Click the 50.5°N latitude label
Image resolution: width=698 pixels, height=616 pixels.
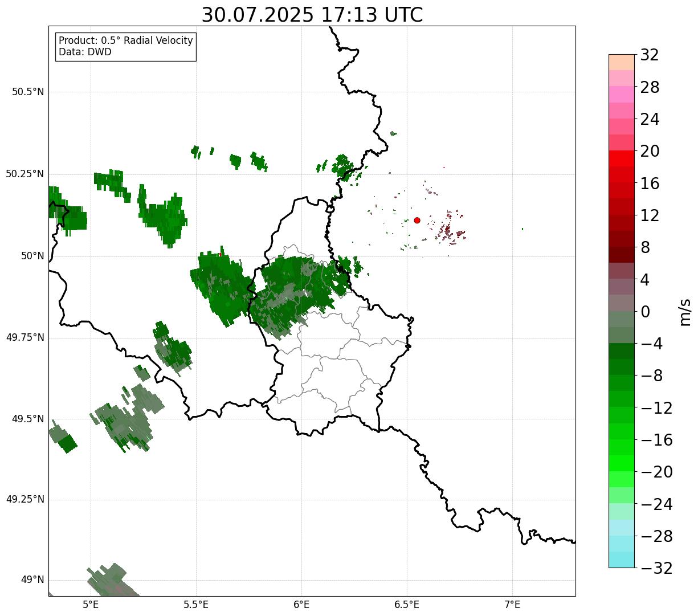(x=28, y=92)
